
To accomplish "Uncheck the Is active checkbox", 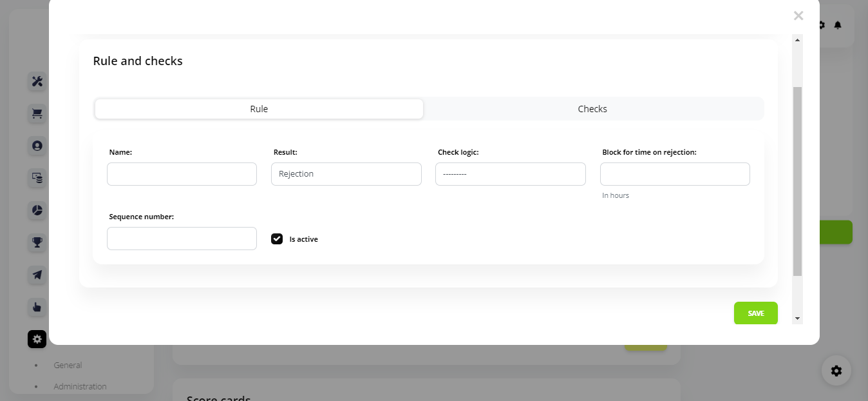I will [x=277, y=239].
